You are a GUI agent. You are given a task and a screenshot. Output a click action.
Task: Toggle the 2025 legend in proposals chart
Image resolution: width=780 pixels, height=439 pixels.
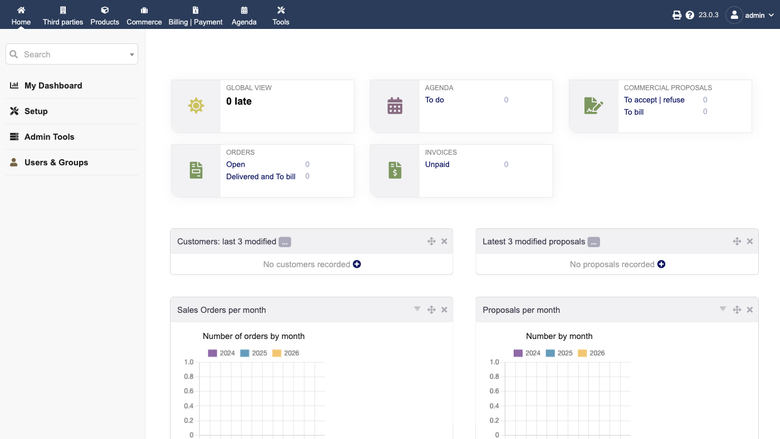pos(559,353)
